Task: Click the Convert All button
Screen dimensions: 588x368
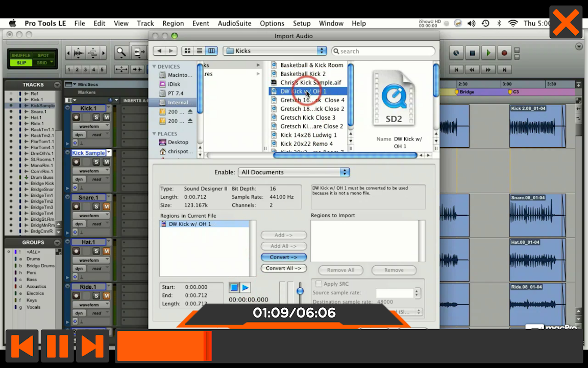Action: 283,268
